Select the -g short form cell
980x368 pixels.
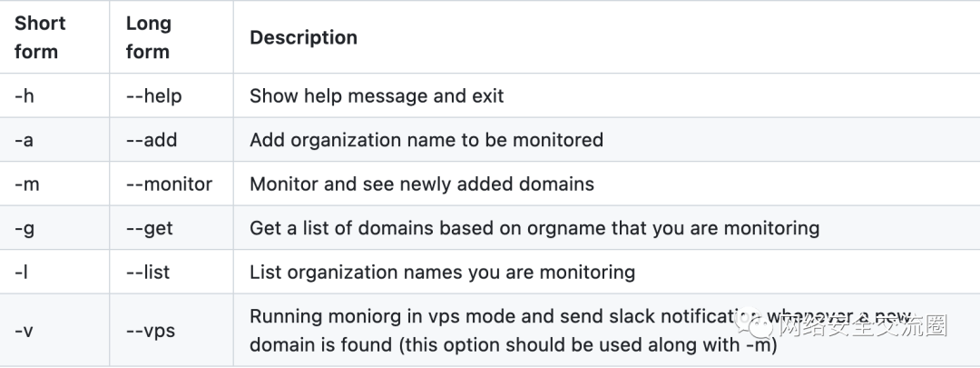pos(24,228)
